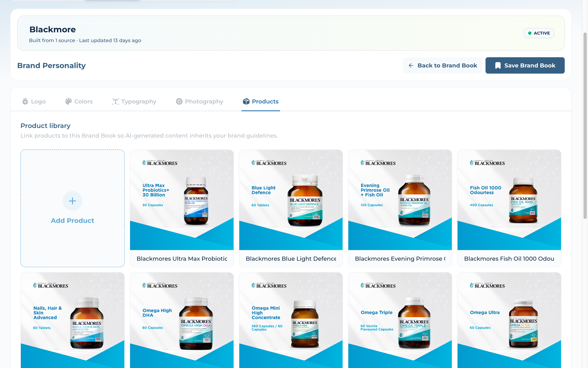Click Back to Brand Book button
This screenshot has height=368, width=588.
[442, 65]
